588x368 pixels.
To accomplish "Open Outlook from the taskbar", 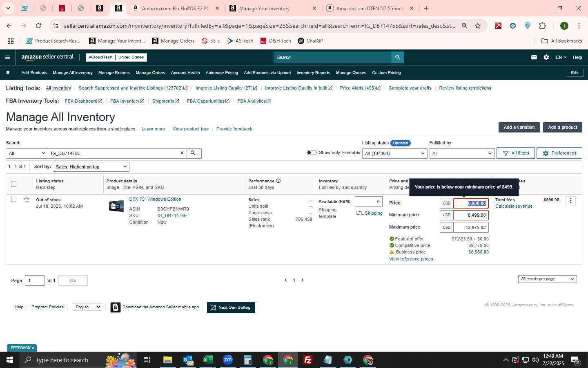I will 188,360.
